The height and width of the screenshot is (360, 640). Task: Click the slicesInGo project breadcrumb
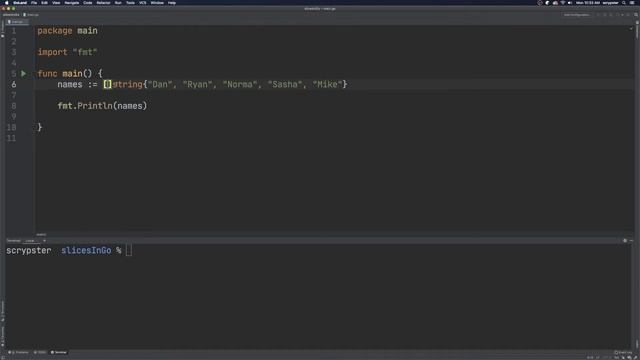tap(11, 15)
